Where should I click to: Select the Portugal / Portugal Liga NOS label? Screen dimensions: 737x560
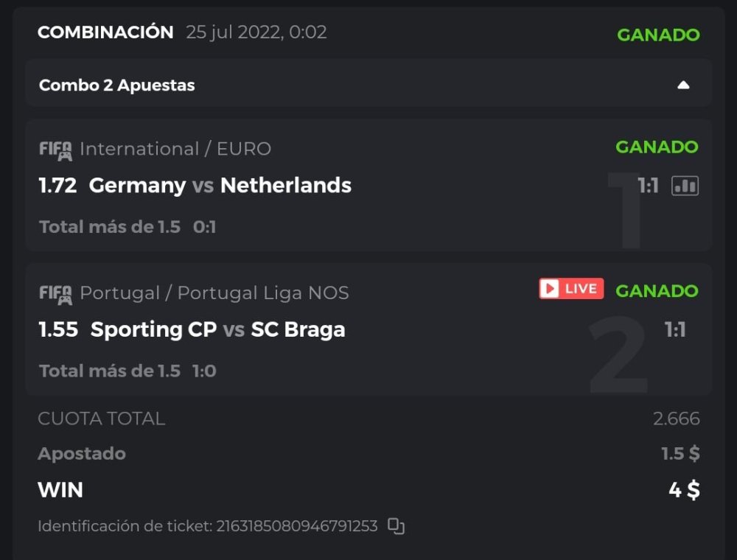click(x=214, y=293)
